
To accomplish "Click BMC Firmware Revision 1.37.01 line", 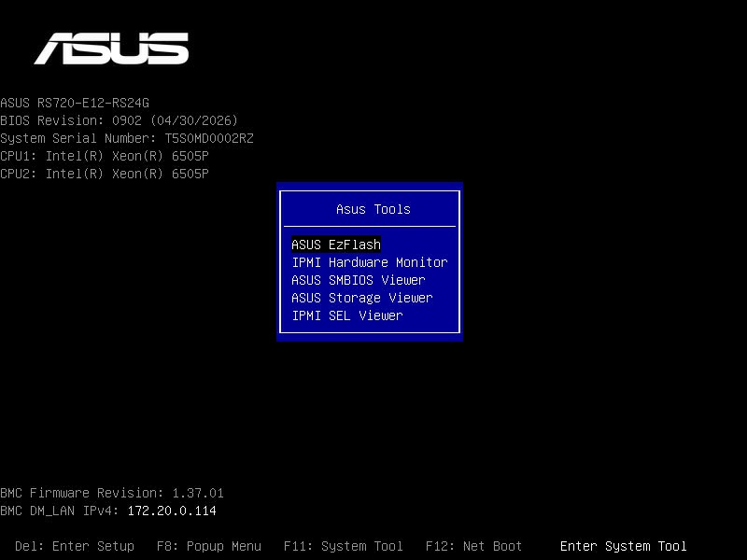I will (x=112, y=493).
